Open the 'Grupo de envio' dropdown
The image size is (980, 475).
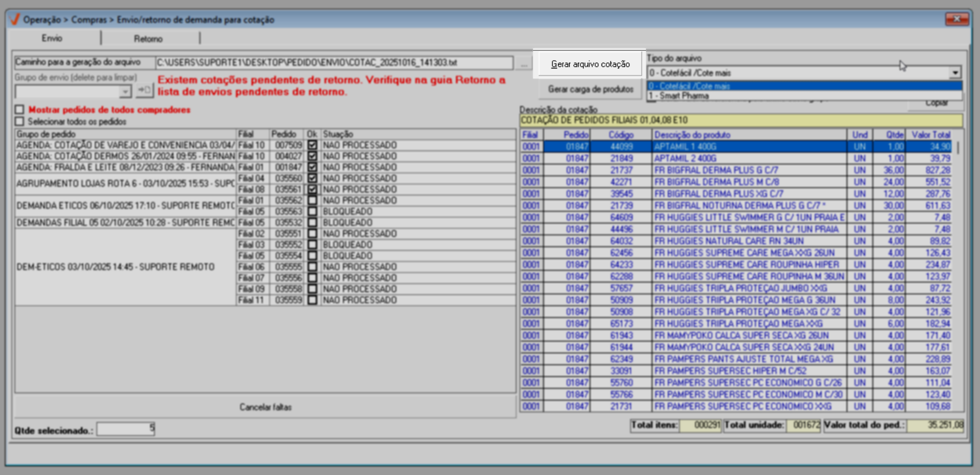tap(125, 91)
